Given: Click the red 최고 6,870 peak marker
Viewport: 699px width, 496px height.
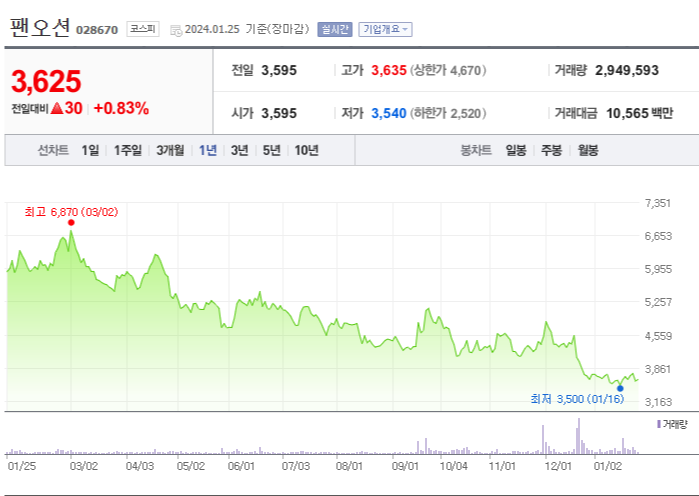Looking at the screenshot, I should pyautogui.click(x=71, y=222).
